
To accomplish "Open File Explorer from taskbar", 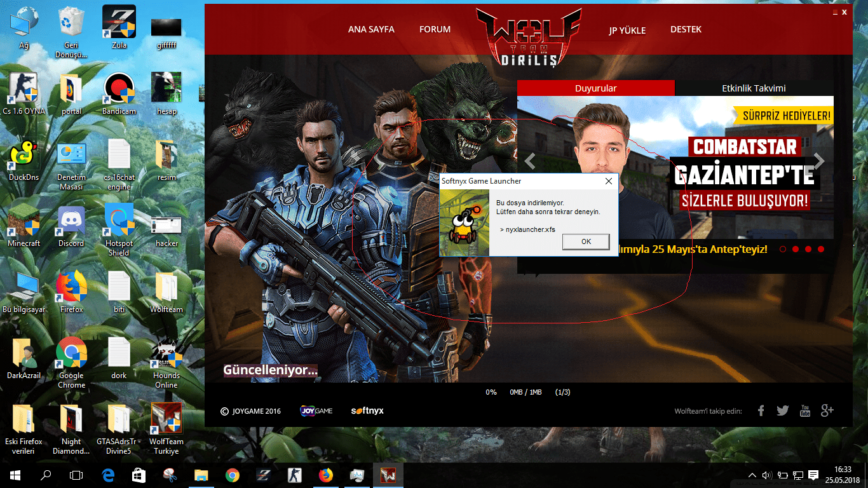I will tap(201, 475).
